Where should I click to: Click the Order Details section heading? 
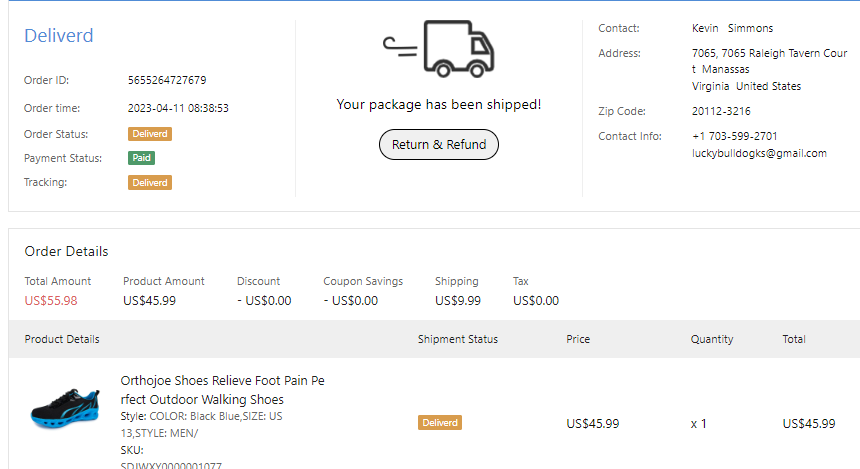point(66,251)
